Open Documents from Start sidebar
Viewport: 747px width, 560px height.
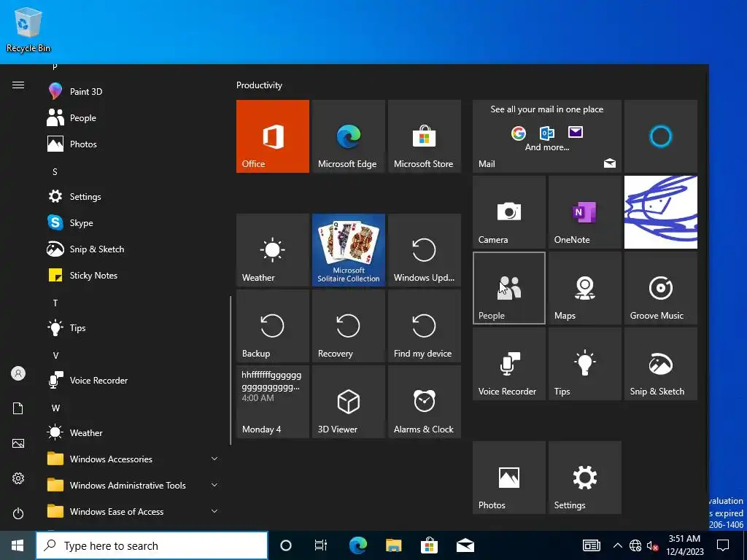click(x=18, y=408)
